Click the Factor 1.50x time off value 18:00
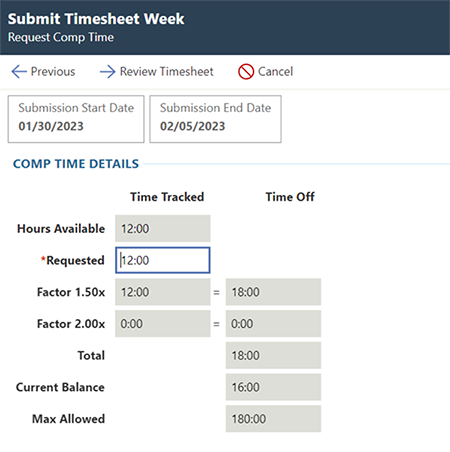450x452 pixels. (x=273, y=292)
